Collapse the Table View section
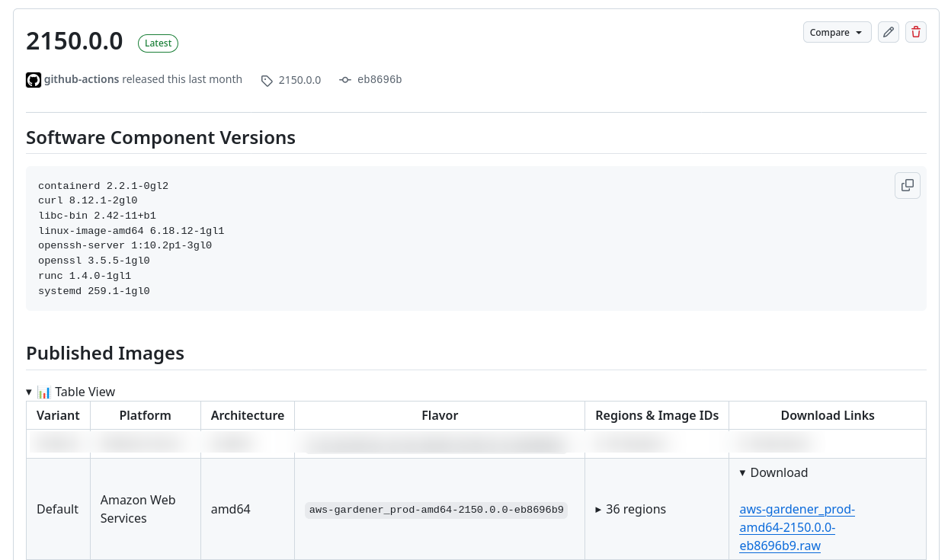Image resolution: width=948 pixels, height=560 pixels. tap(28, 391)
